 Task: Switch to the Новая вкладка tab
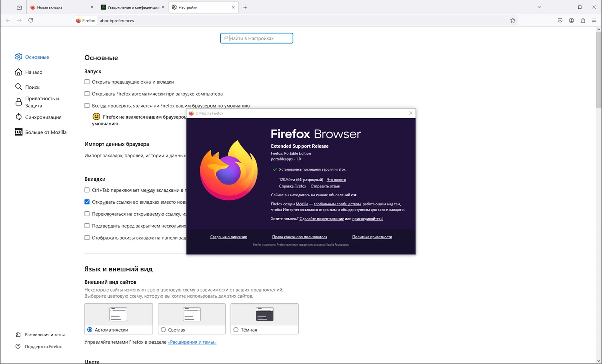click(62, 7)
